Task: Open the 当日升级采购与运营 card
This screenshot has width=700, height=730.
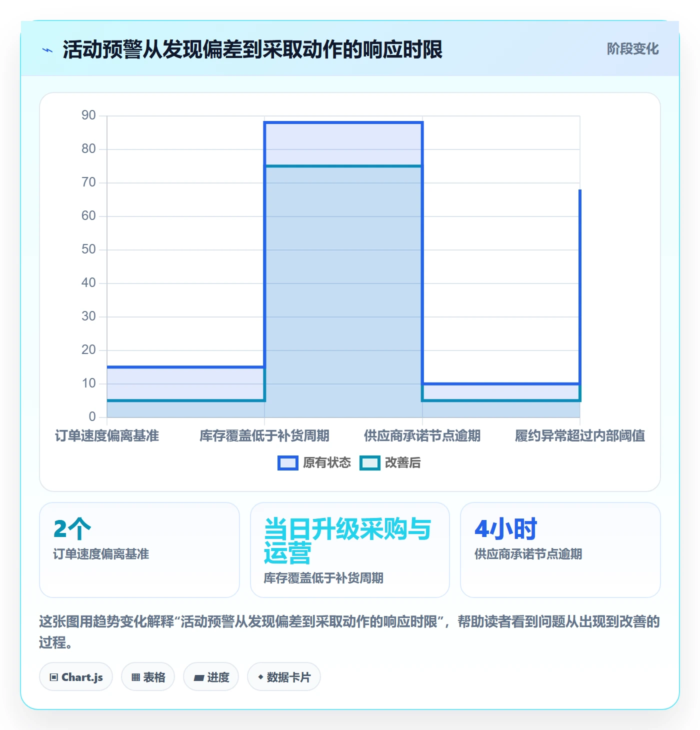Action: point(350,550)
